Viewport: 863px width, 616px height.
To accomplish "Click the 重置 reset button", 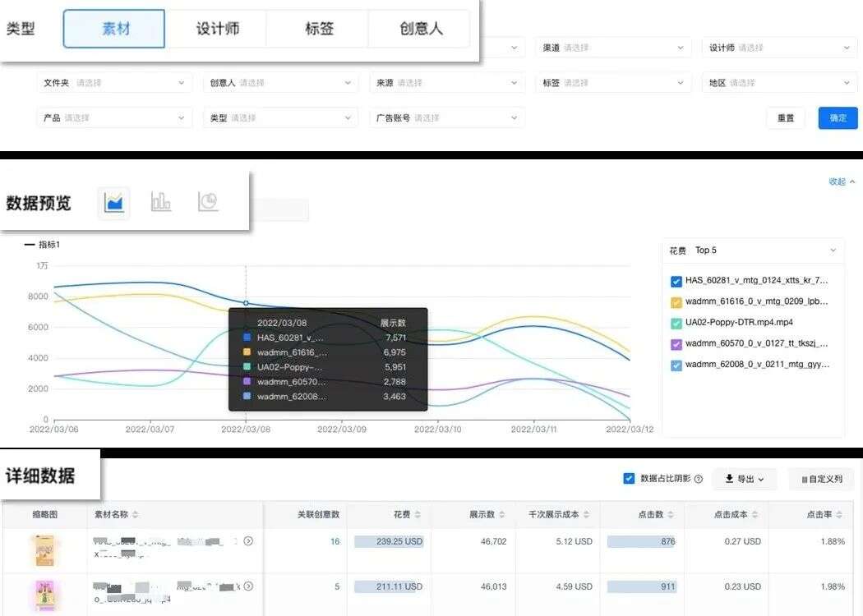I will 785,117.
